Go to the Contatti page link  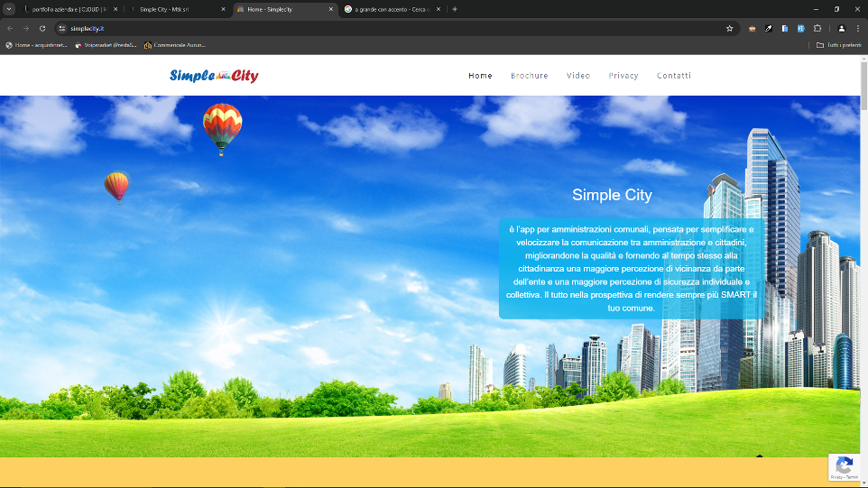[673, 76]
